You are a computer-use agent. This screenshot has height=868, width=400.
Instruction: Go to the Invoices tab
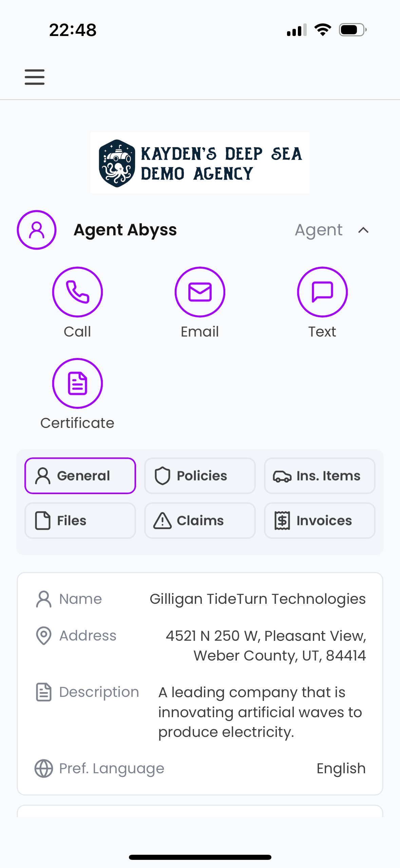320,520
